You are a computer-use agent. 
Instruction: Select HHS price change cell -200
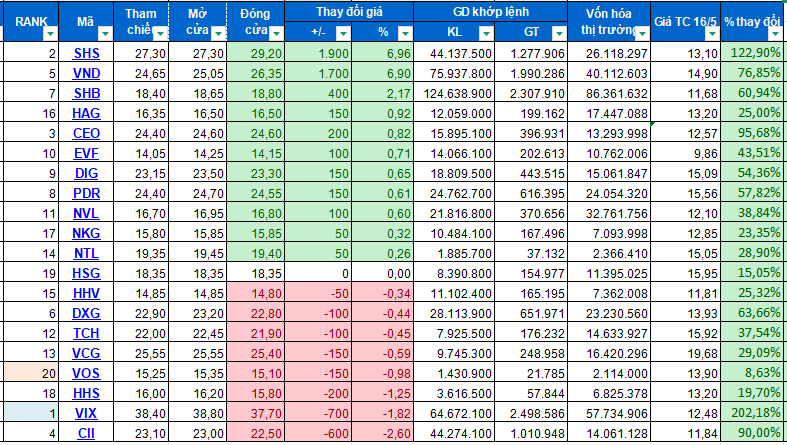(319, 393)
